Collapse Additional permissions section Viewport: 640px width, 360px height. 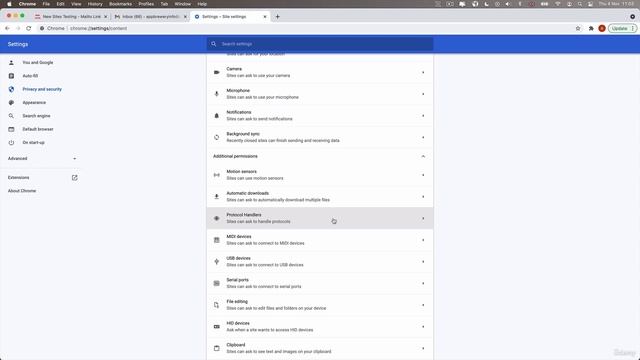[x=423, y=156]
